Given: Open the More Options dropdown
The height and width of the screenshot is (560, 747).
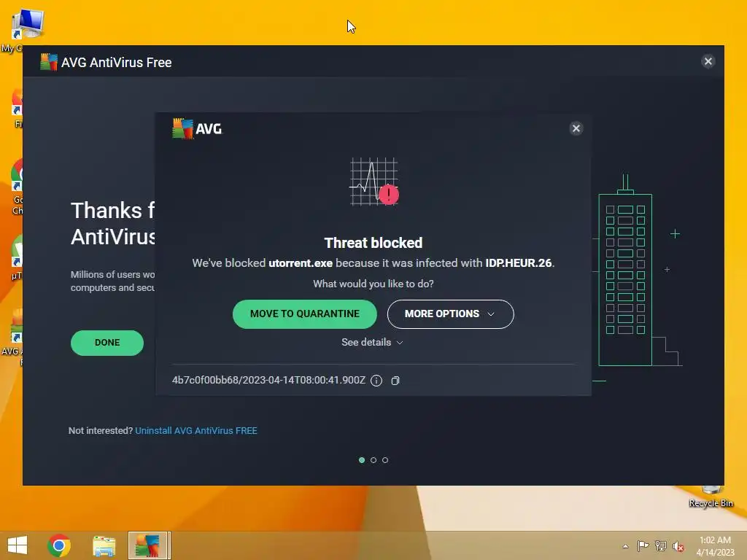Looking at the screenshot, I should pyautogui.click(x=450, y=314).
